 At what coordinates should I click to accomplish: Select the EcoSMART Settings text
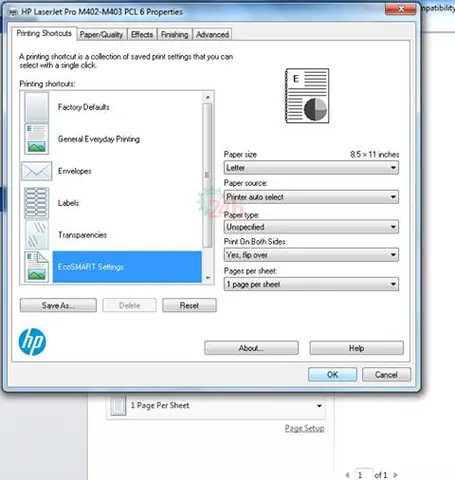[x=91, y=267]
